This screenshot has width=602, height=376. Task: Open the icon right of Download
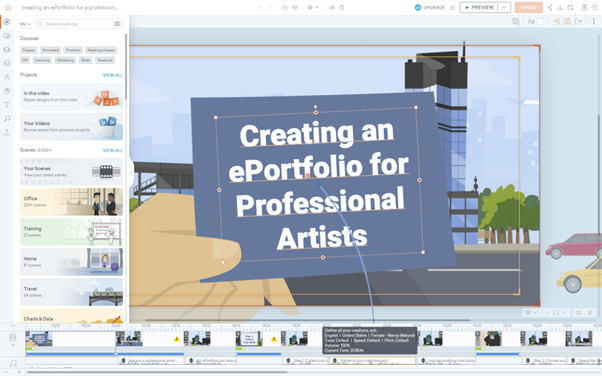570,7
